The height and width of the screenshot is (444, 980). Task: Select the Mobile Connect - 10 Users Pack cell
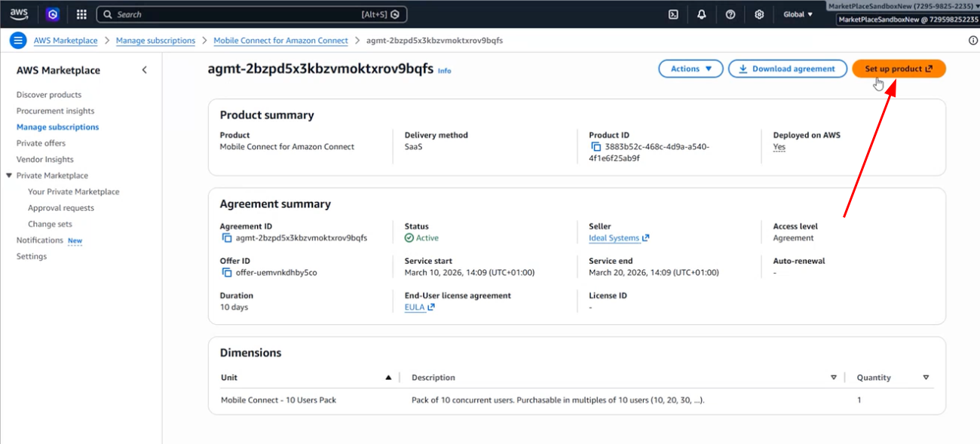click(x=279, y=400)
